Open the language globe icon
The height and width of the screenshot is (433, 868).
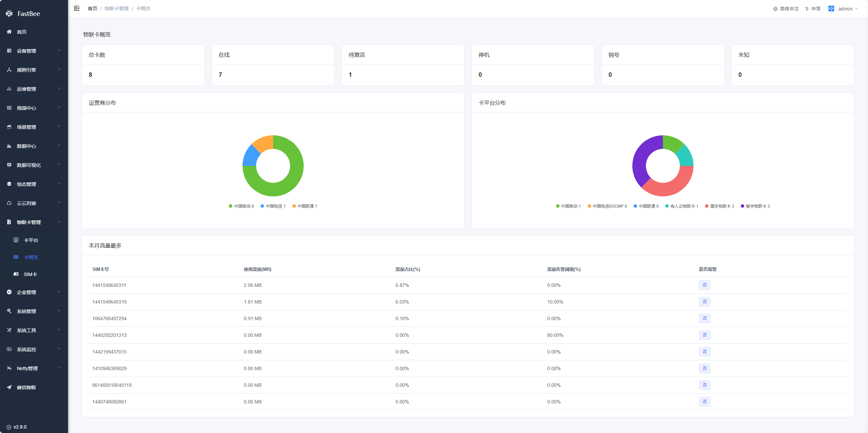click(x=775, y=9)
